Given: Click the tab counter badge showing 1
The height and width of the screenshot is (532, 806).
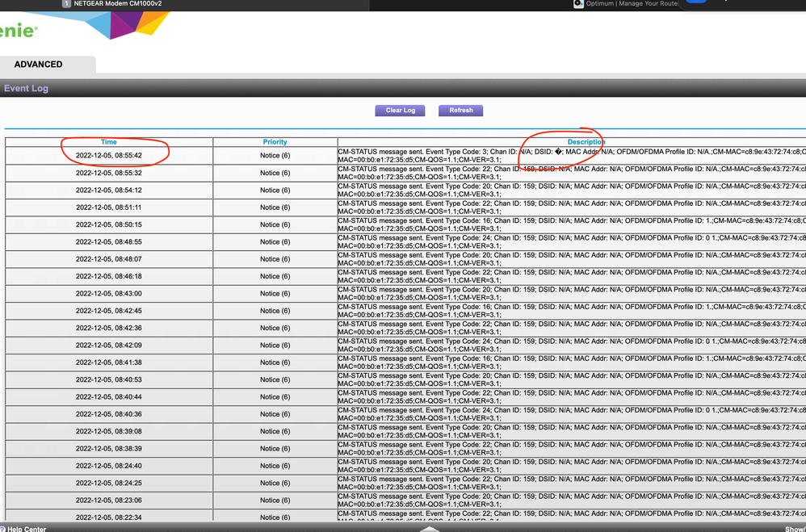Looking at the screenshot, I should 65,3.
